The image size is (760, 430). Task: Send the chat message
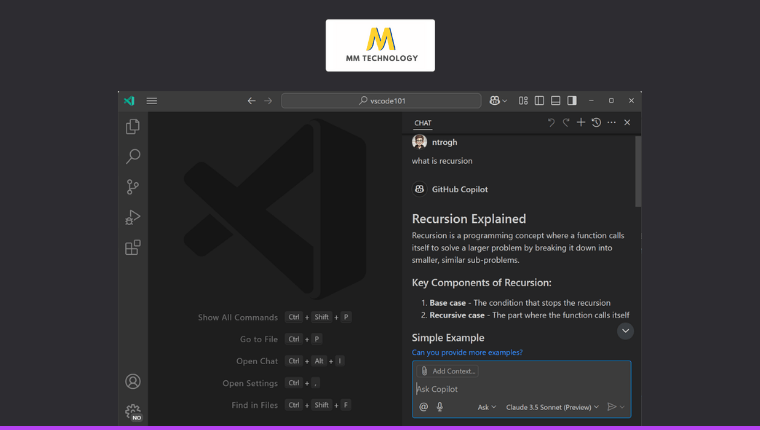pos(612,407)
